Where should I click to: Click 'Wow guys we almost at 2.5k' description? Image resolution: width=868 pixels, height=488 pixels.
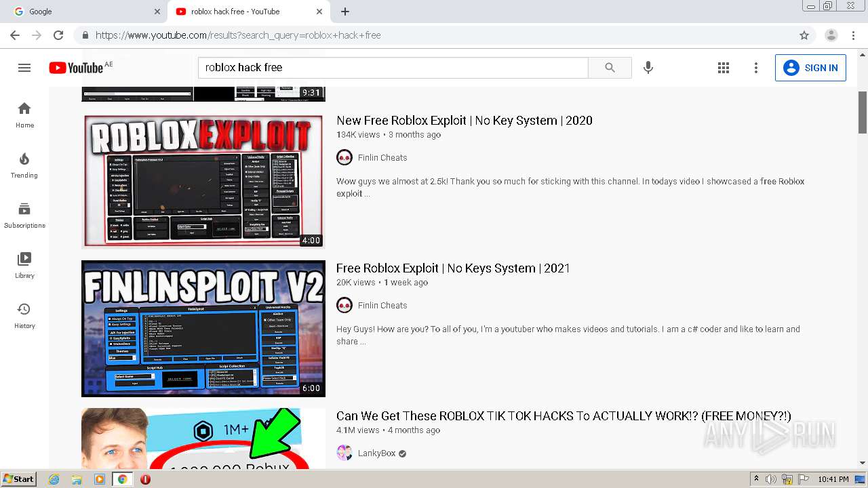[570, 187]
